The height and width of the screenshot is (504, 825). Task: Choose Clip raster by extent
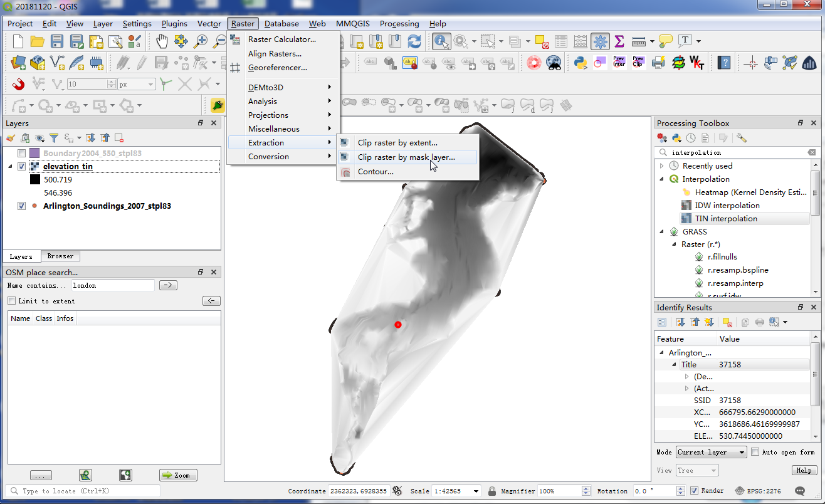point(408,143)
